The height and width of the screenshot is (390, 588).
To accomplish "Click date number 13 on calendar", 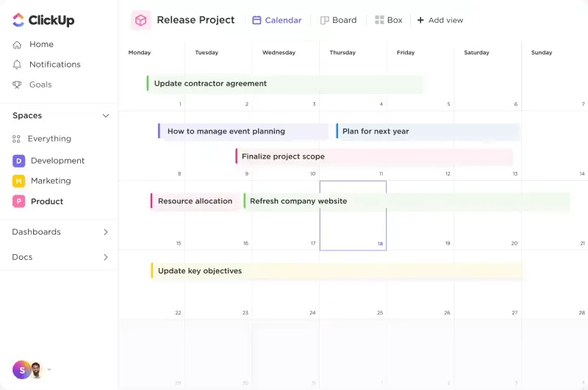I will [515, 174].
